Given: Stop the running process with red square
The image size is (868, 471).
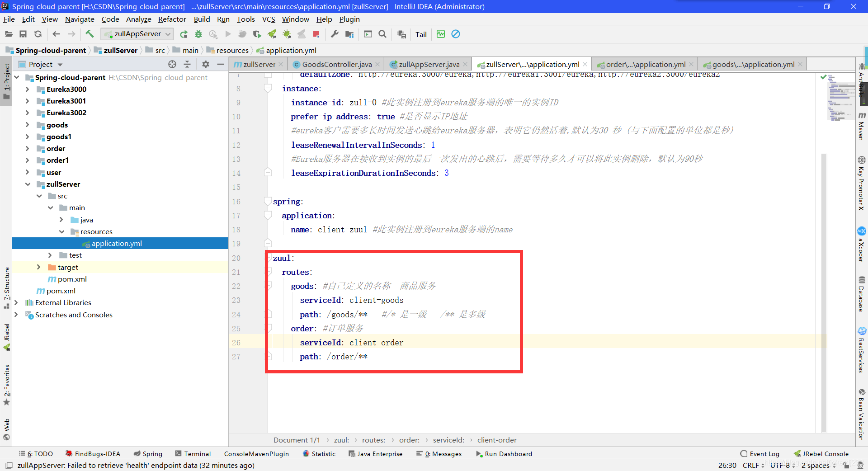Looking at the screenshot, I should click(316, 34).
